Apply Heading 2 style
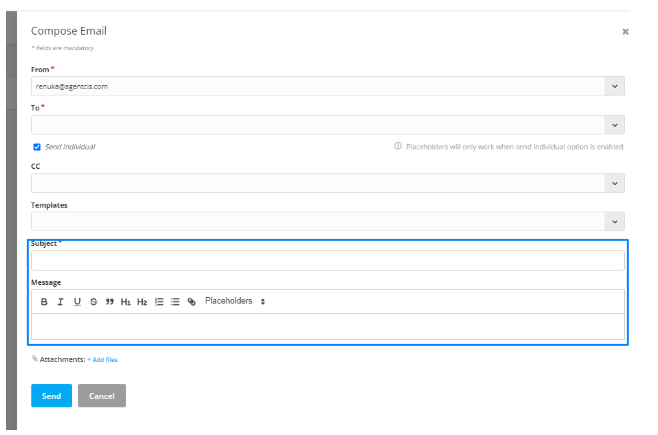 point(142,301)
